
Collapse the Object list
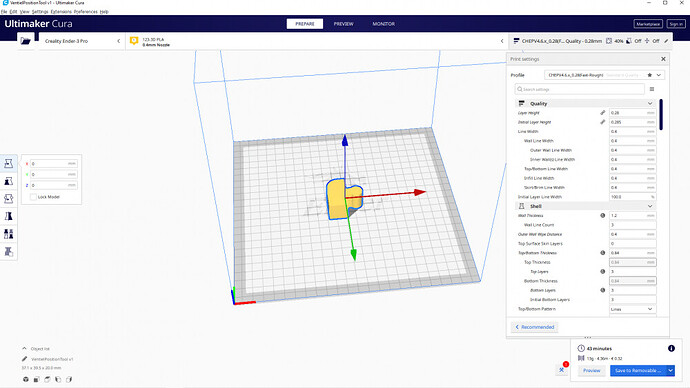(x=24, y=348)
